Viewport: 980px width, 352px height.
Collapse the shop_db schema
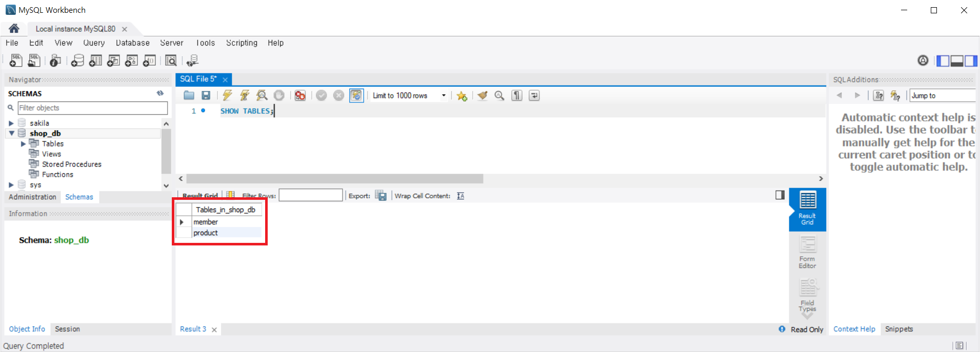click(x=11, y=133)
